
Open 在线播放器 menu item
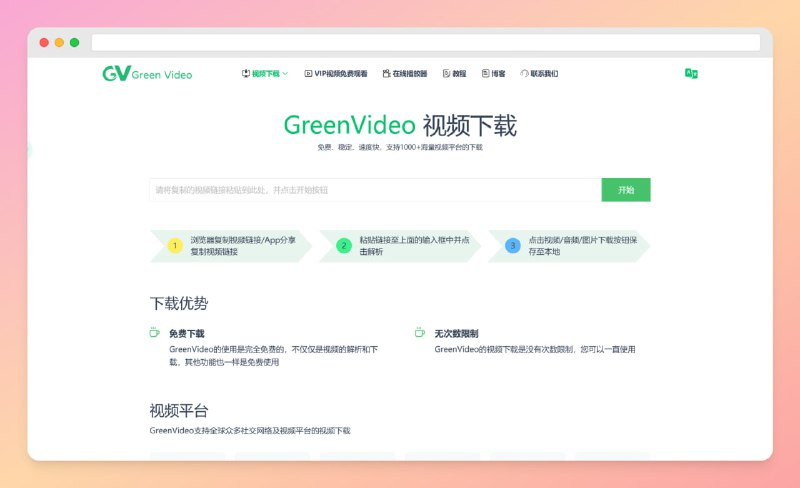point(405,74)
